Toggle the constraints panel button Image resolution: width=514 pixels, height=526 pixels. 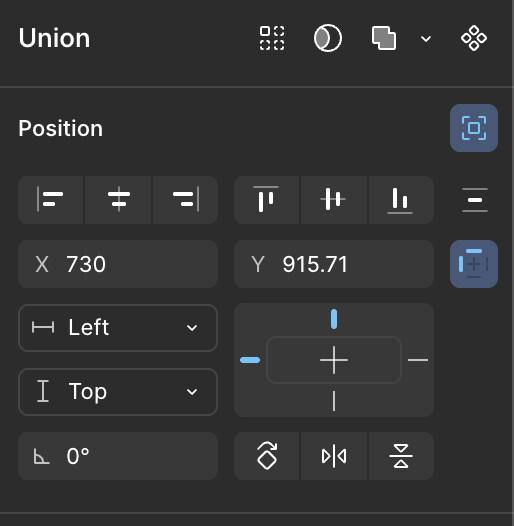[x=474, y=264]
